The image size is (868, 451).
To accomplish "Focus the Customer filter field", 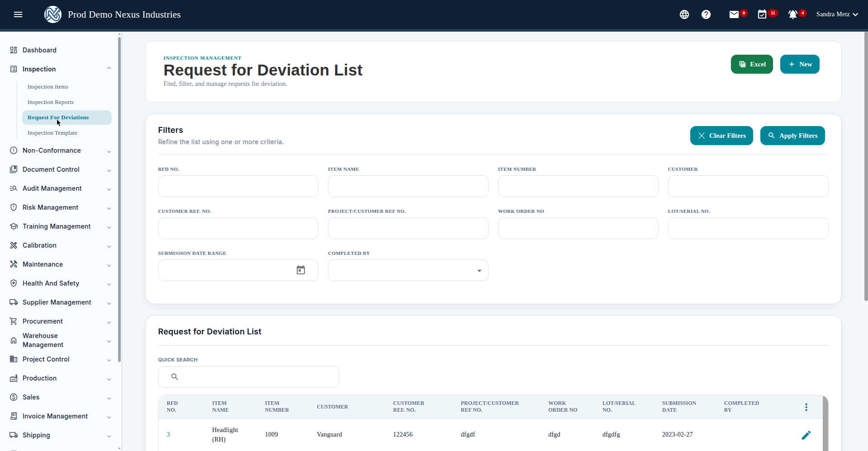I will tap(748, 186).
